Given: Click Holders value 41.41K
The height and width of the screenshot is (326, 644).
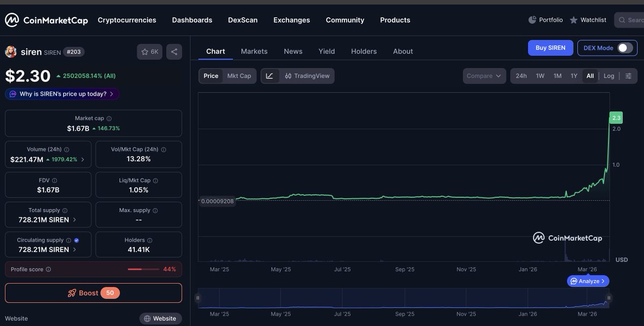Looking at the screenshot, I should click(138, 249).
